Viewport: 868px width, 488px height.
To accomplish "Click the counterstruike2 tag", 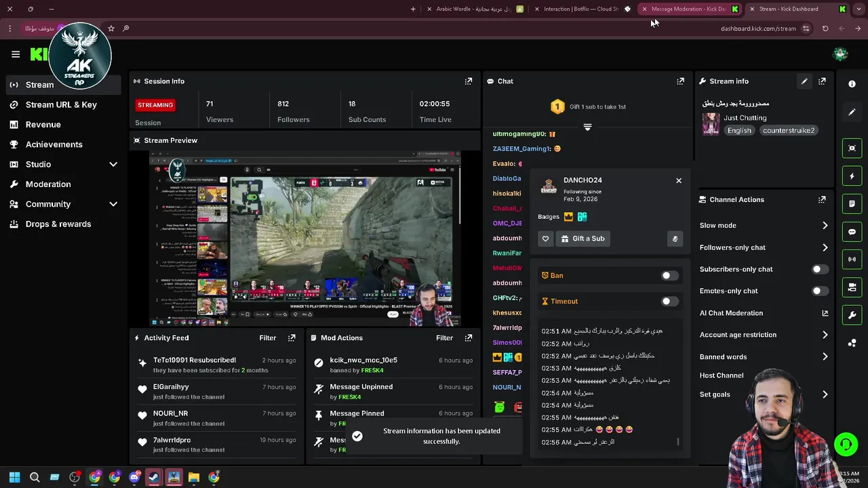I will click(788, 130).
